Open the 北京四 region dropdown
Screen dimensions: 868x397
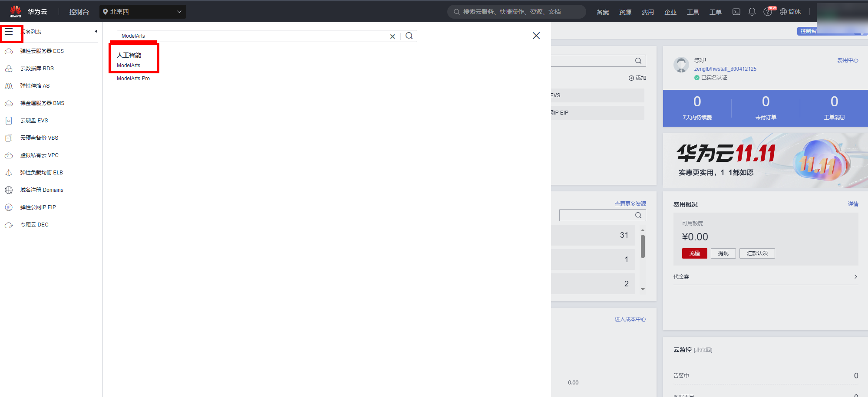pyautogui.click(x=143, y=12)
